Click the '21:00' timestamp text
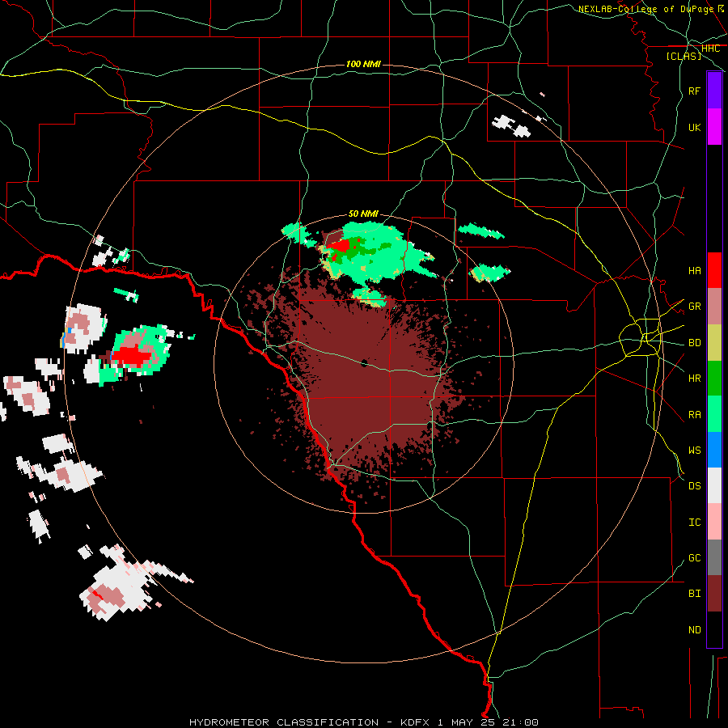 point(521,722)
